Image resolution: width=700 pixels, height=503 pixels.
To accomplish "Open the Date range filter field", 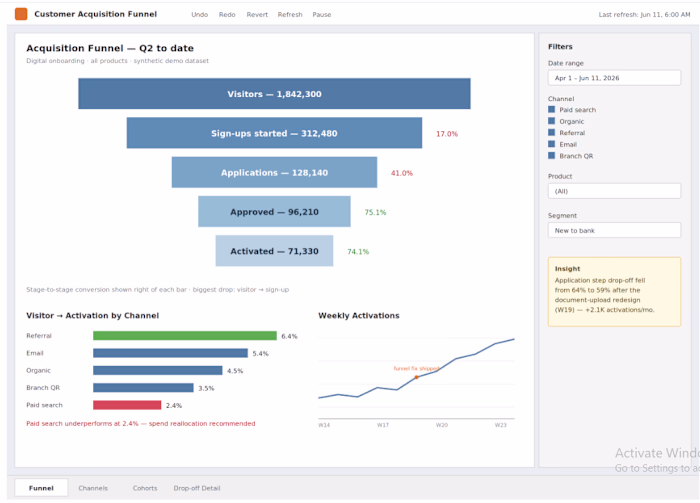I will coord(614,78).
